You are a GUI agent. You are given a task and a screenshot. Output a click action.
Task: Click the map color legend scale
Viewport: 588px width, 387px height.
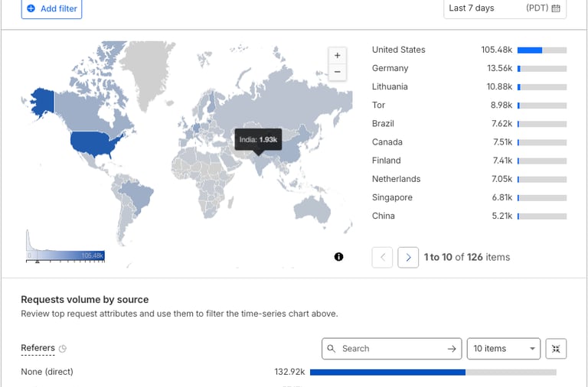(x=65, y=255)
